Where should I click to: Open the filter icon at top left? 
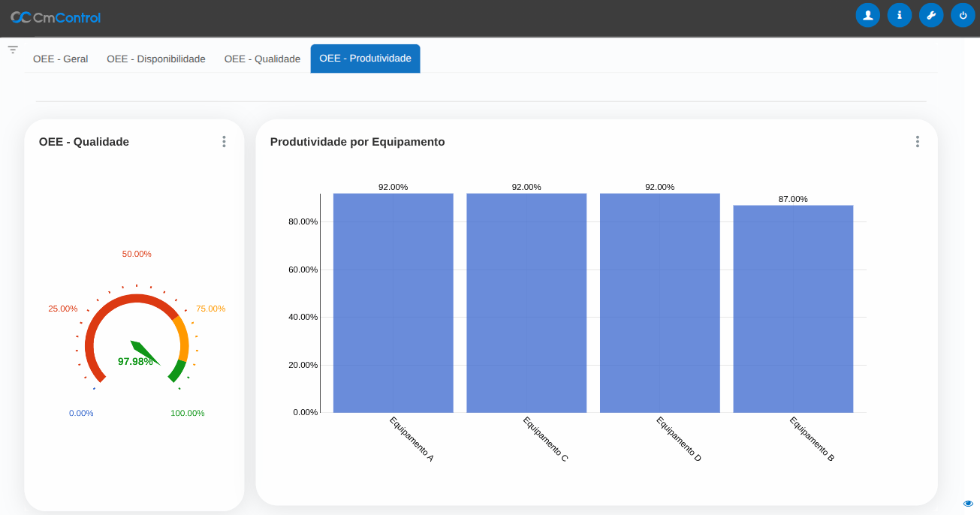tap(13, 50)
